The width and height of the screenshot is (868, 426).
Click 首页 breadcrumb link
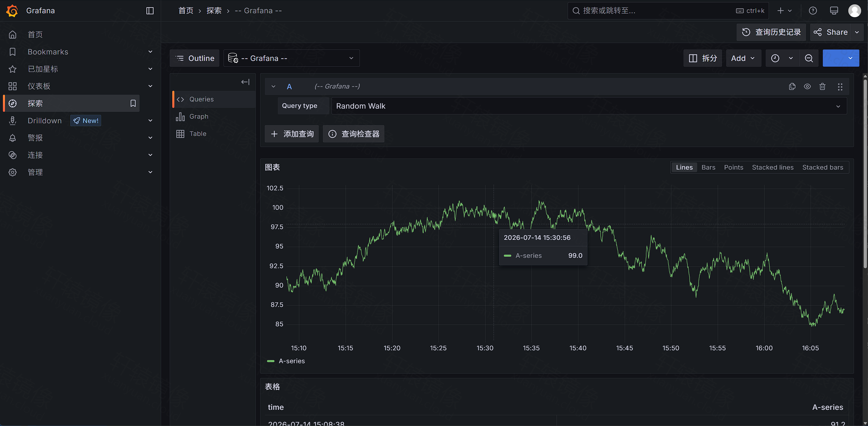pyautogui.click(x=186, y=11)
